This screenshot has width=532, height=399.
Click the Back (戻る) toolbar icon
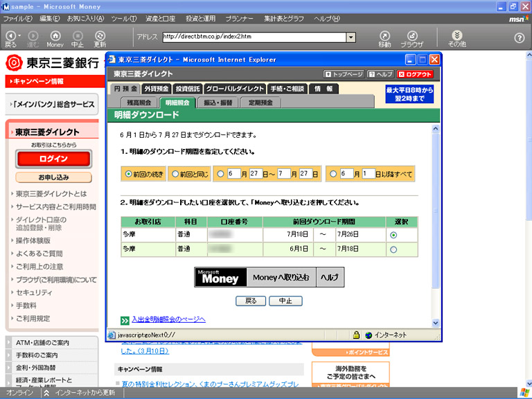click(10, 35)
